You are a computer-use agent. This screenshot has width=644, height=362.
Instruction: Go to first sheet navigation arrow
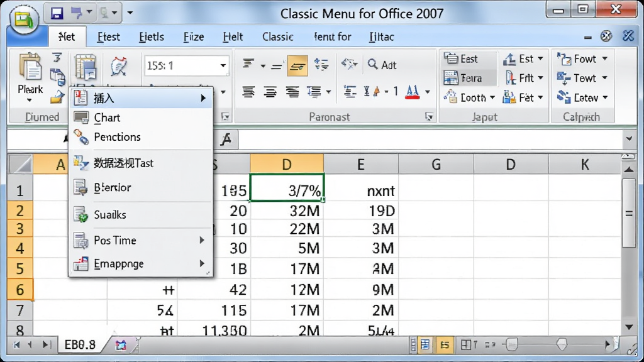[16, 345]
